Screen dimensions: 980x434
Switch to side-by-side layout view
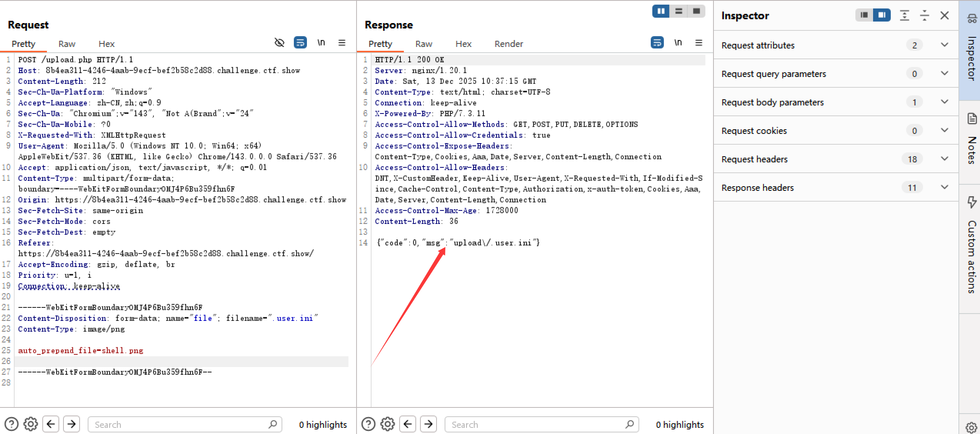[661, 11]
